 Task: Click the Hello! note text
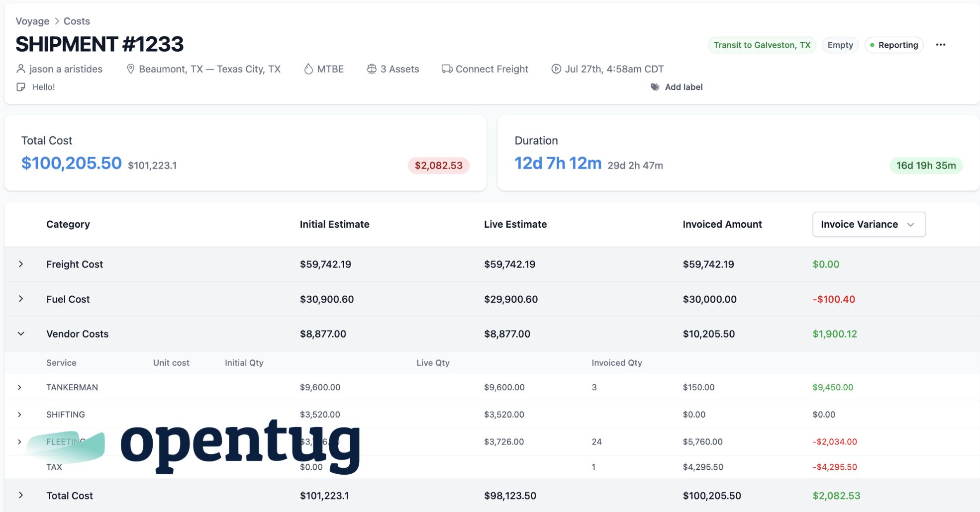click(44, 87)
